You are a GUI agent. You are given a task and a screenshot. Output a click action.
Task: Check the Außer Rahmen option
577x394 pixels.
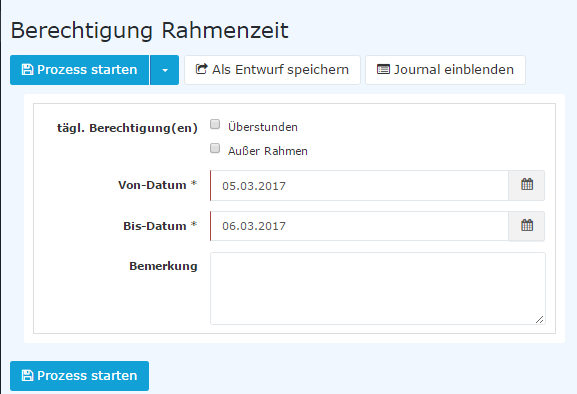(215, 148)
